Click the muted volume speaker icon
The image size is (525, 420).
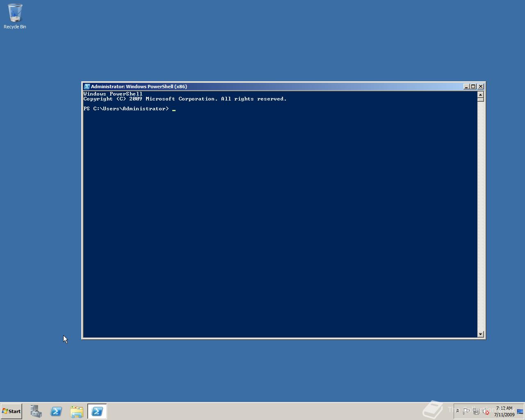(x=486, y=411)
